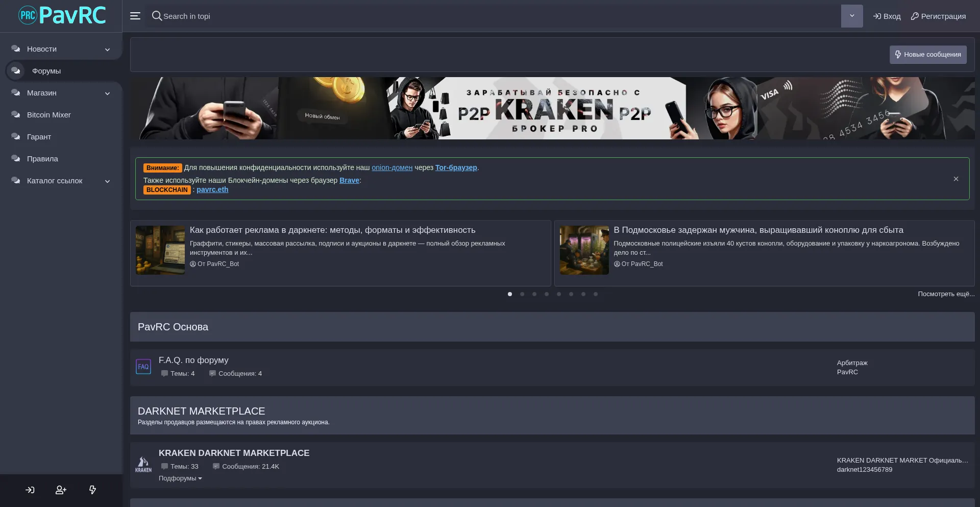Image resolution: width=980 pixels, height=507 pixels.
Task: Open the F.A.Q. по форуму forum
Action: (x=193, y=360)
